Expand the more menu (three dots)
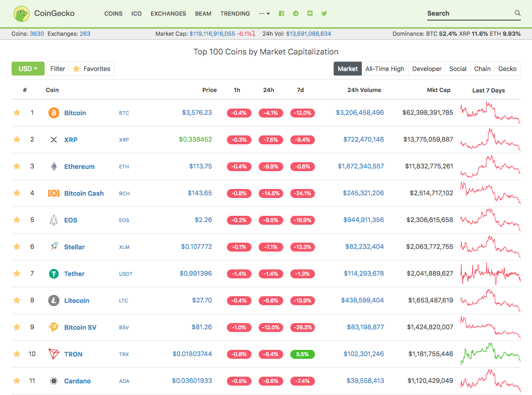The height and width of the screenshot is (395, 532). pyautogui.click(x=264, y=13)
